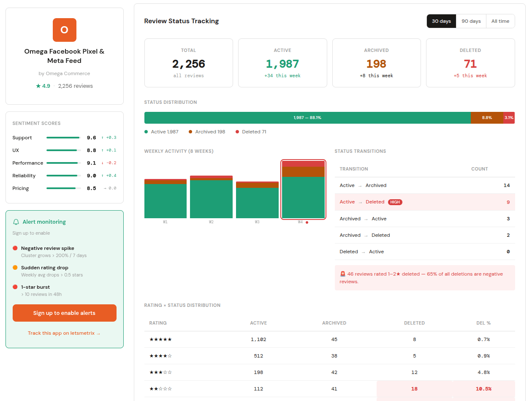Click the HIGH badge in Active to Deleted row
532x401 pixels.
tap(395, 202)
